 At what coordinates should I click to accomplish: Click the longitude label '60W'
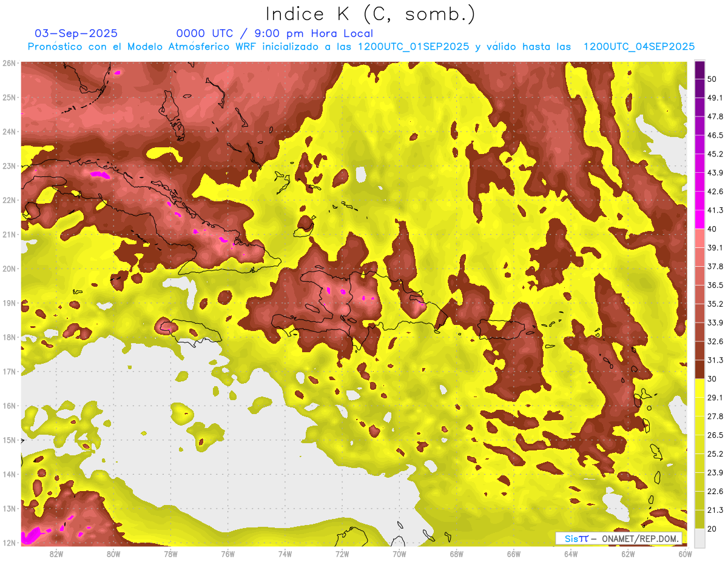pos(685,554)
